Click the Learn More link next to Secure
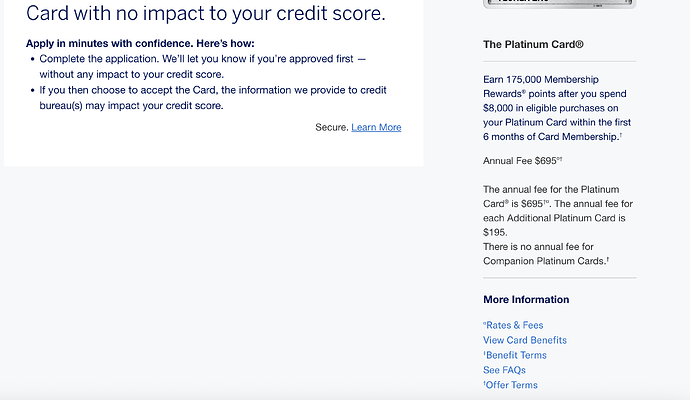Image resolution: width=690 pixels, height=400 pixels. click(x=376, y=127)
